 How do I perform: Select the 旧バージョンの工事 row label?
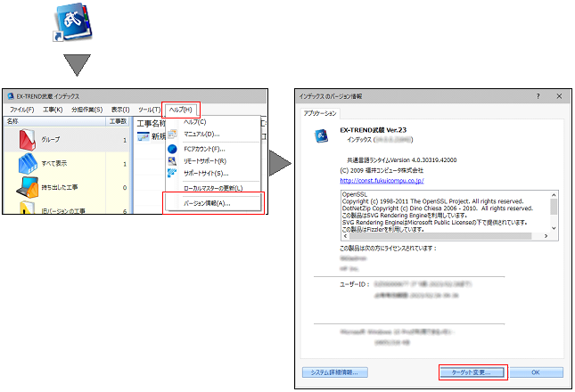click(x=63, y=210)
